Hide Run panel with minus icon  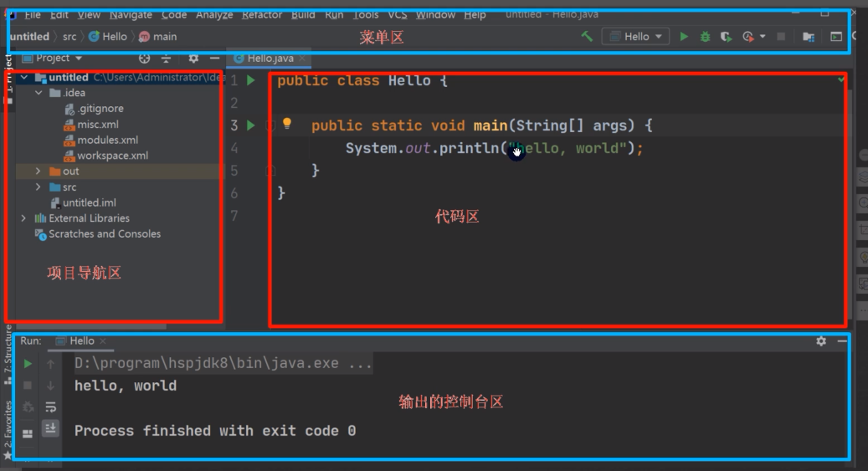[842, 341]
